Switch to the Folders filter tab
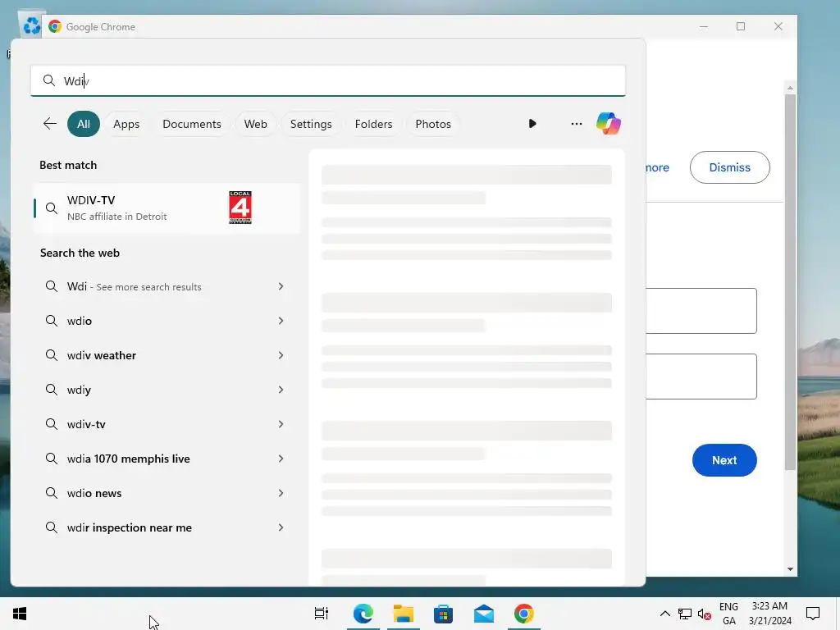The height and width of the screenshot is (630, 840). point(373,124)
